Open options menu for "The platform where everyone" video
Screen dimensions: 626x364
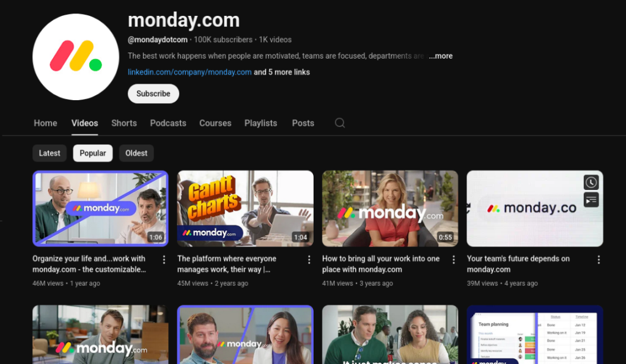tap(309, 260)
